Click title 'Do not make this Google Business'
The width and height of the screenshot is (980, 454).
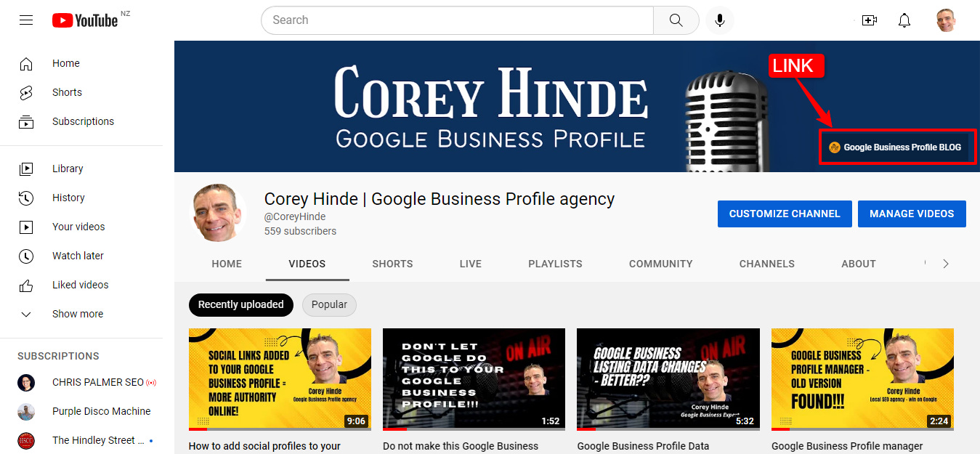461,446
